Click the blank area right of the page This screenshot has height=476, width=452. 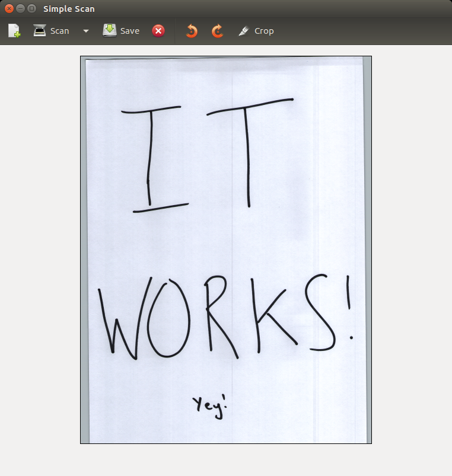coord(412,250)
